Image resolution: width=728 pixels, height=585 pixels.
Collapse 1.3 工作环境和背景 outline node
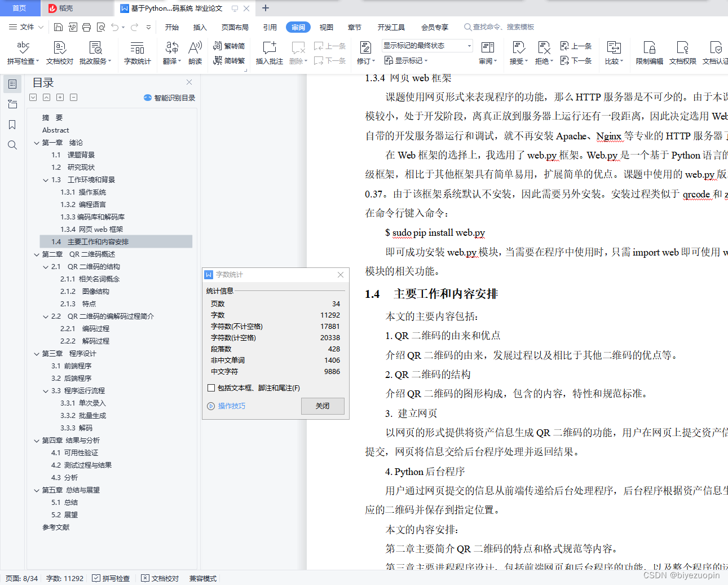46,180
